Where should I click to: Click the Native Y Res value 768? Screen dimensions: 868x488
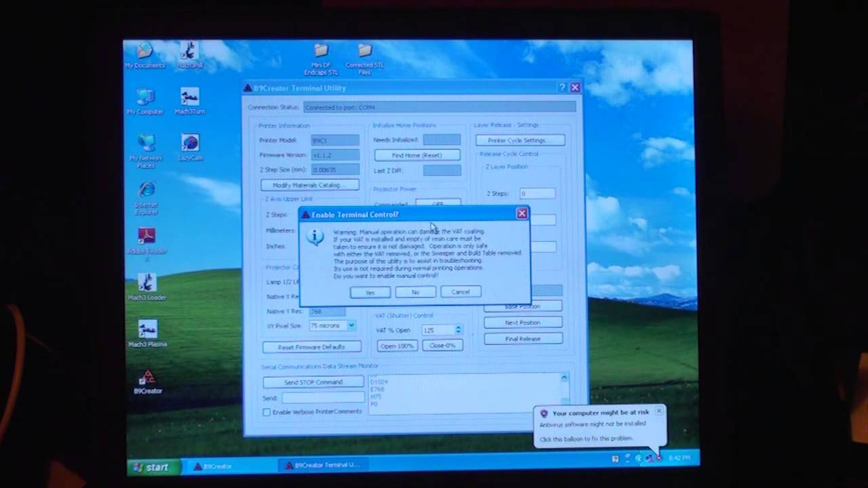click(x=326, y=311)
